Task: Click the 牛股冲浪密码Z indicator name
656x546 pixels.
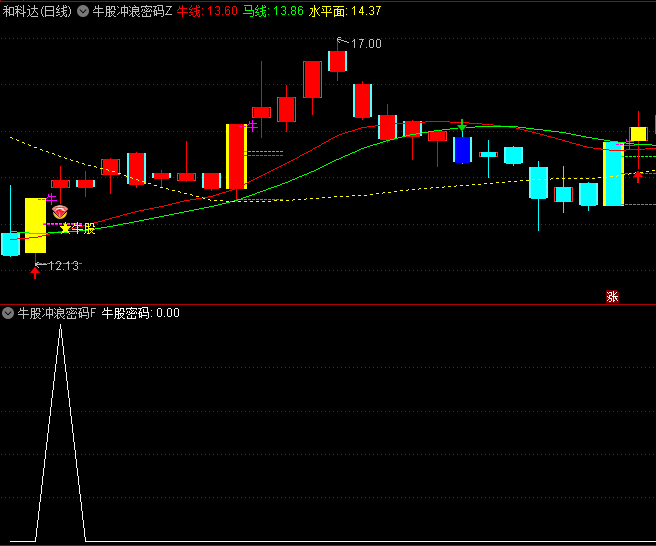Action: (132, 11)
